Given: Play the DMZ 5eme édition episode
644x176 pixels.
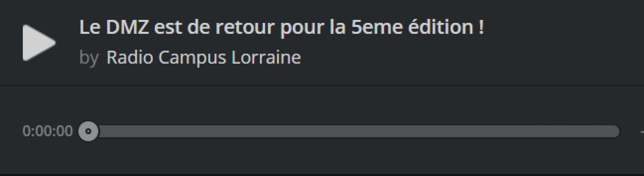Looking at the screenshot, I should point(38,43).
